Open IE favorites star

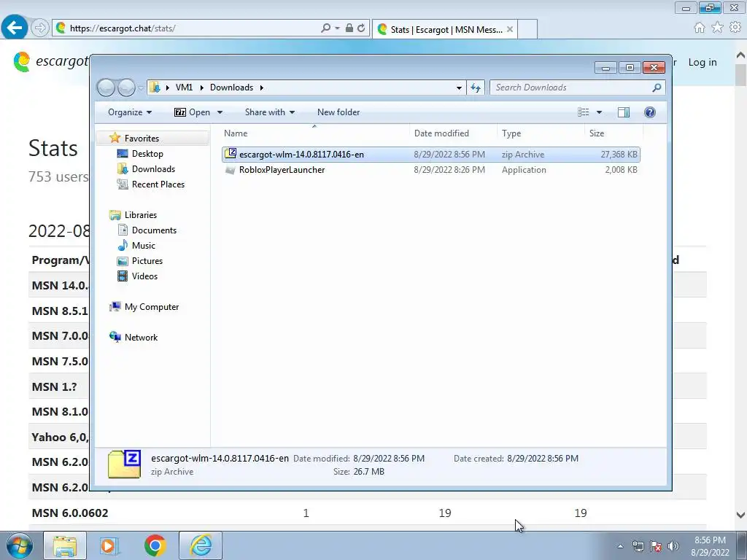click(x=717, y=28)
